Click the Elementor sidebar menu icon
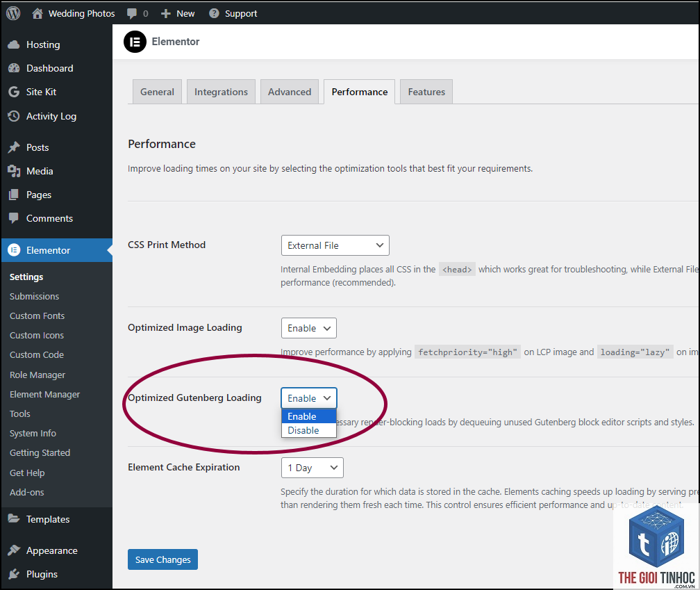700x590 pixels. pyautogui.click(x=14, y=250)
